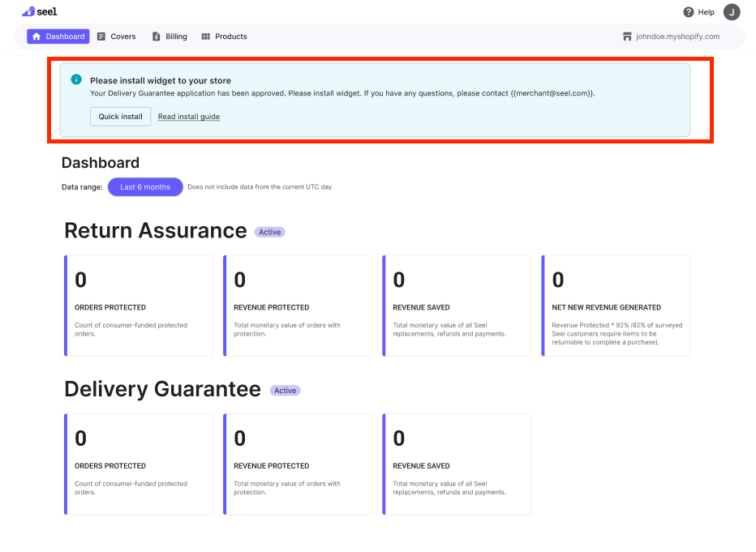Click the info icon in the install banner
Screen dimensions: 756x552
[77, 80]
